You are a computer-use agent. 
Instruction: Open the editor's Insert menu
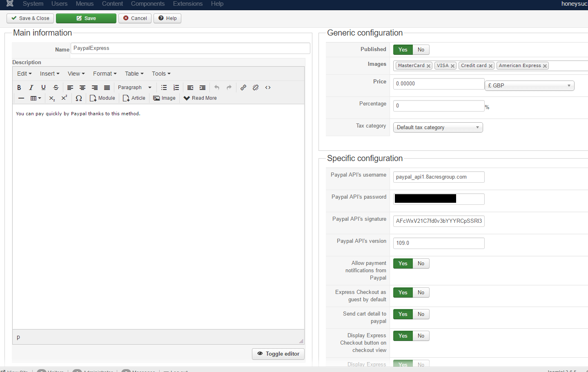[x=50, y=74]
